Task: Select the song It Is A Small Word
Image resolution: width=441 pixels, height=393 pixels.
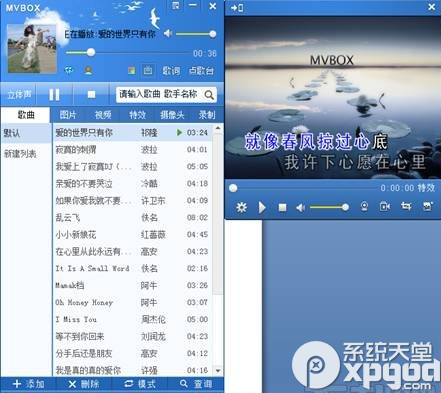Action: point(133,269)
